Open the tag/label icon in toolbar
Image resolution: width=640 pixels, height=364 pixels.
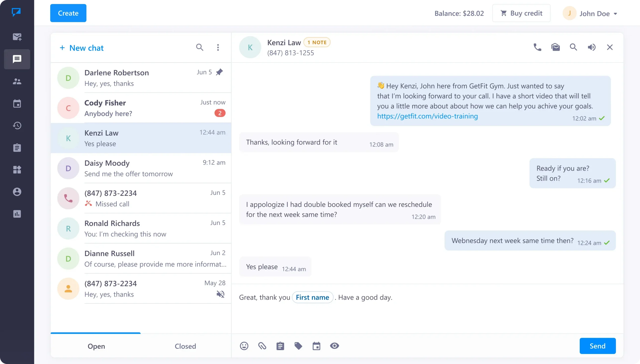pos(298,346)
